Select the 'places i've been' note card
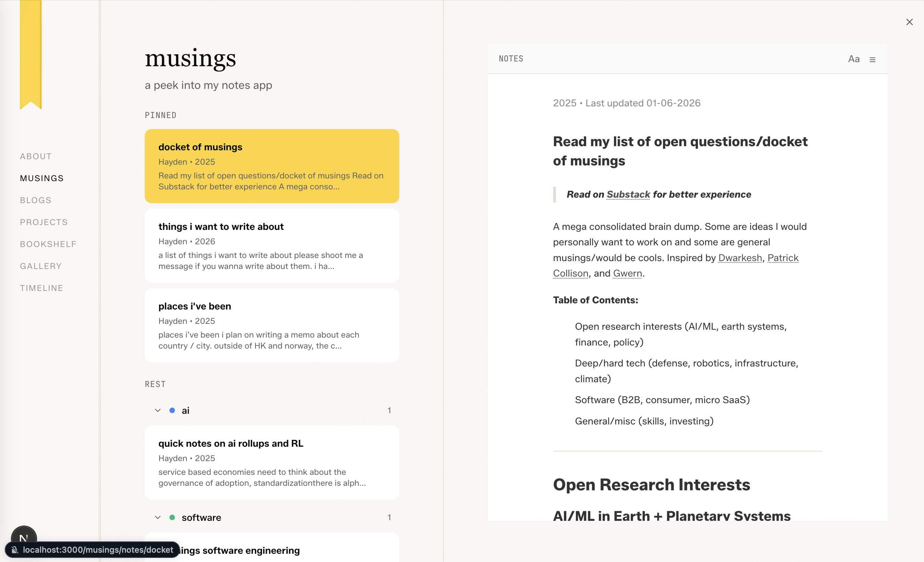924x562 pixels. [272, 325]
